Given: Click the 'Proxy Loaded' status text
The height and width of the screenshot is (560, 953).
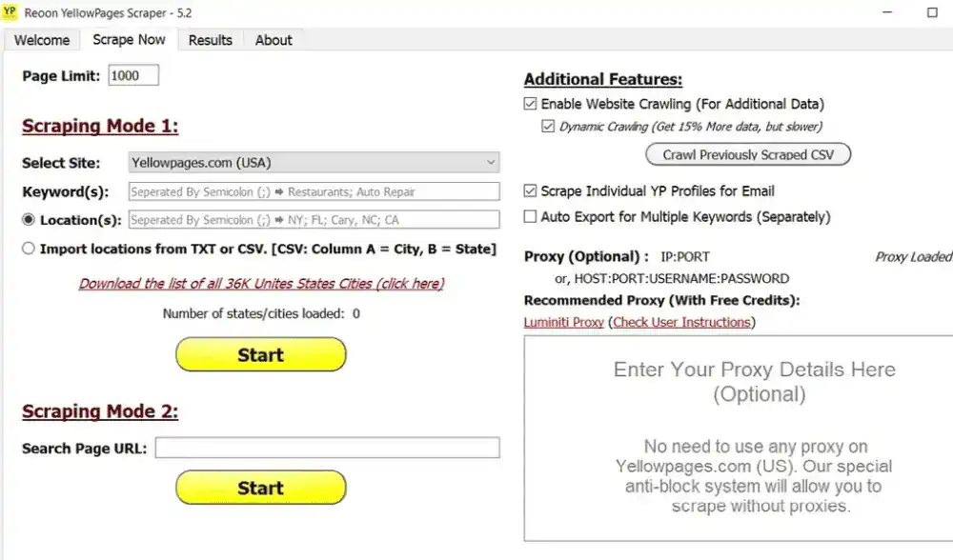Looking at the screenshot, I should pyautogui.click(x=914, y=257).
